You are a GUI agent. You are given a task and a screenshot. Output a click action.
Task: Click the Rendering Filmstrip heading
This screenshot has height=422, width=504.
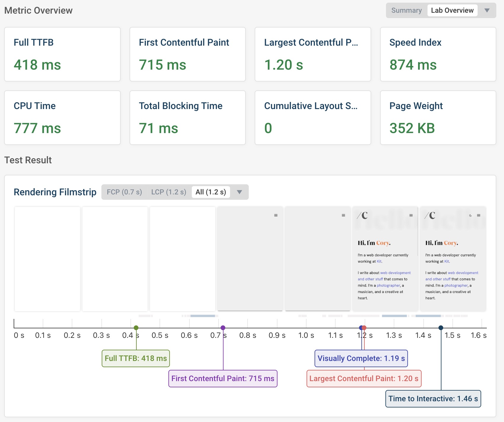(x=55, y=192)
